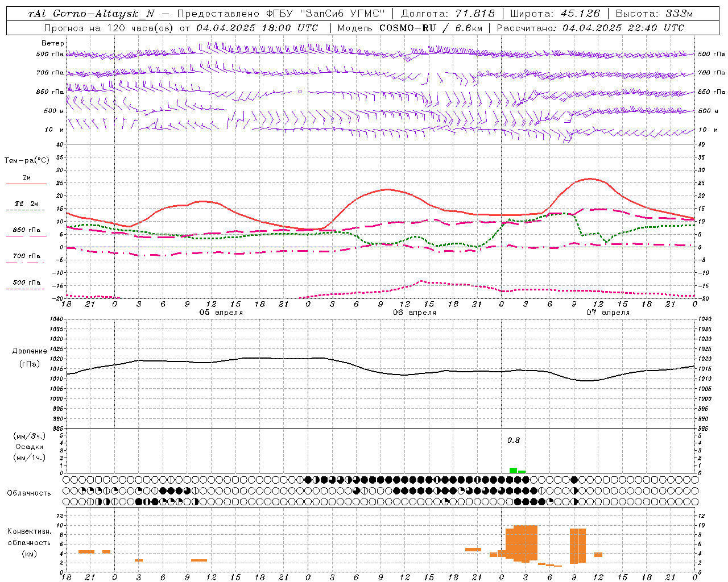Click the (мм/1ч.) precipitation unit label
728x582 pixels.
click(x=30, y=458)
